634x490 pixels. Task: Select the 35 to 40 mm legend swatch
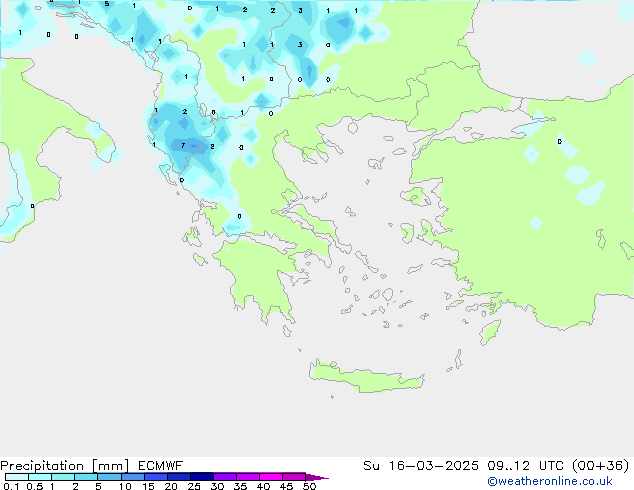point(247,477)
